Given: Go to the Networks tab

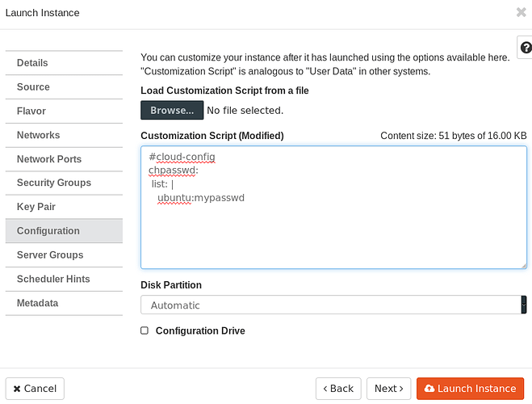Looking at the screenshot, I should [64, 135].
